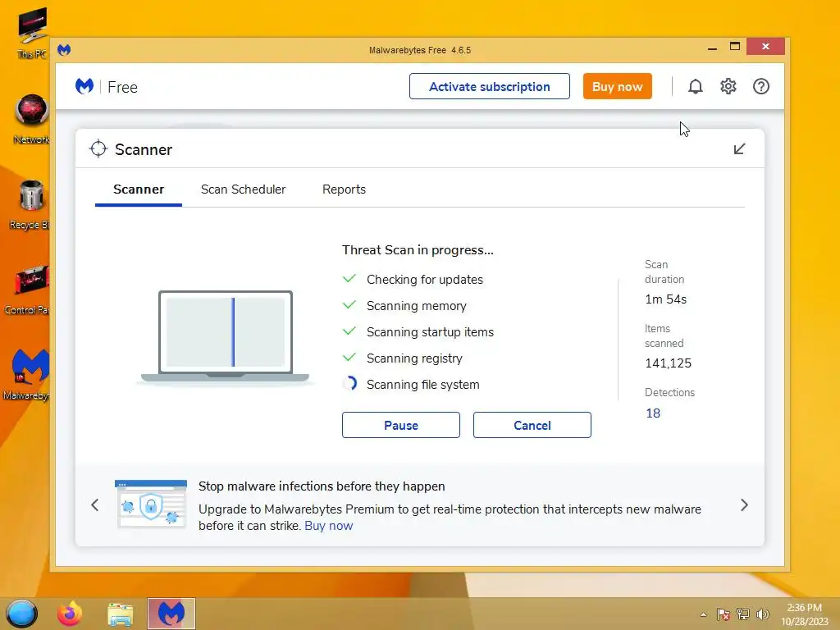Click the Scanning file system spinner

[x=349, y=384]
